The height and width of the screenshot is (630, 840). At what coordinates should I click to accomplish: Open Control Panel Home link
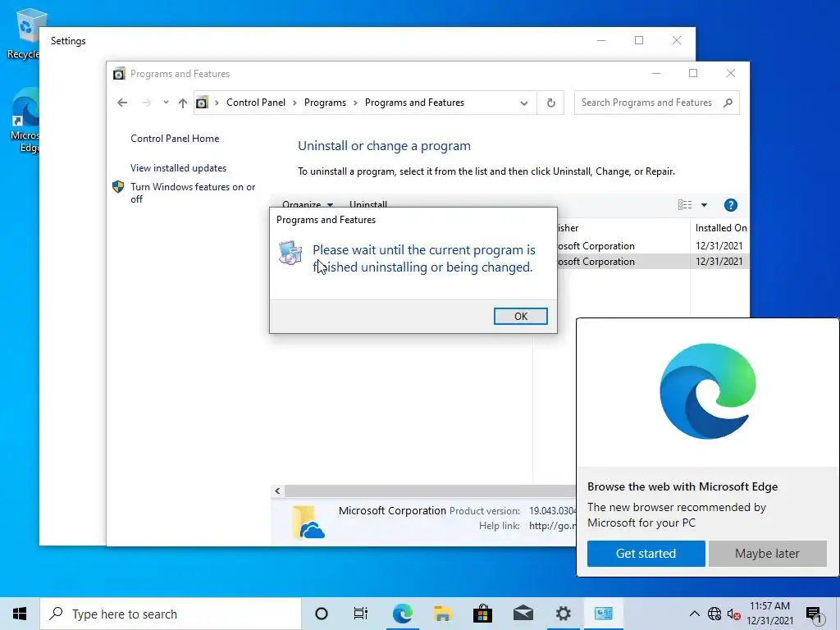coord(175,138)
